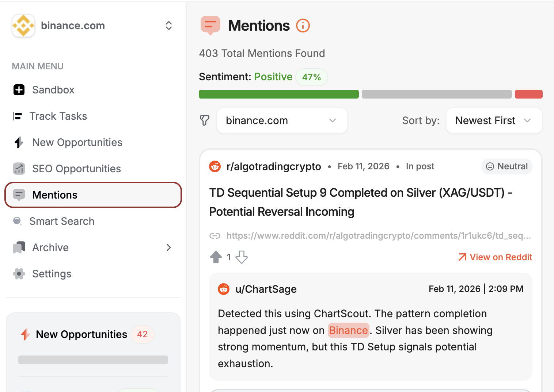
Task: Click the SEO Opportunities chart icon
Action: (19, 169)
